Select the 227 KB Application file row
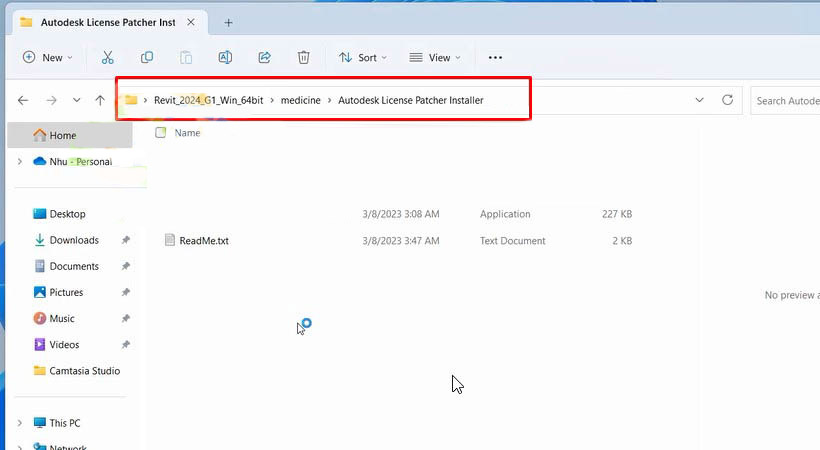Image resolution: width=820 pixels, height=450 pixels. (x=397, y=214)
